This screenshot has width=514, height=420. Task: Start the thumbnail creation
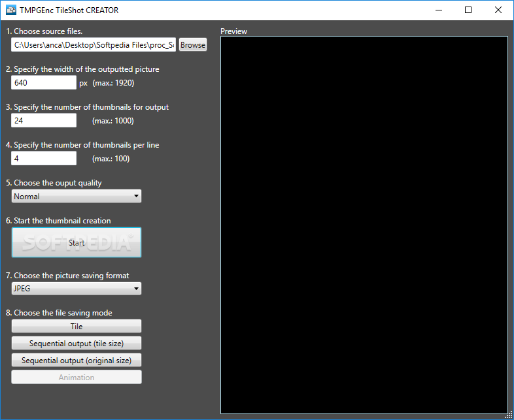tap(77, 242)
